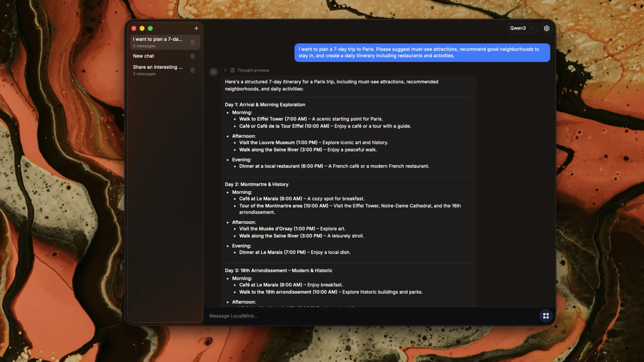644x362 pixels.
Task: Open settings via gear icon
Action: pyautogui.click(x=547, y=28)
